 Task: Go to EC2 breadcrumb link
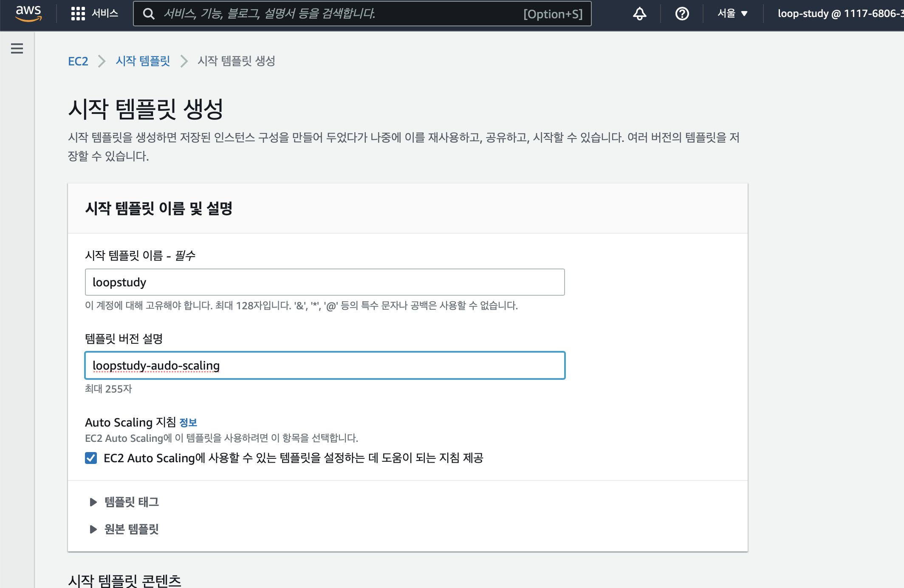coord(78,61)
